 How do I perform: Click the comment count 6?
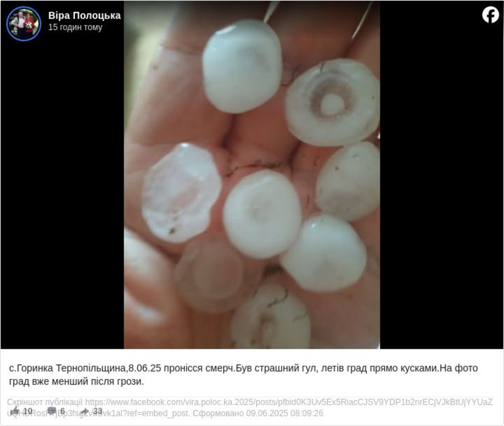tap(62, 411)
